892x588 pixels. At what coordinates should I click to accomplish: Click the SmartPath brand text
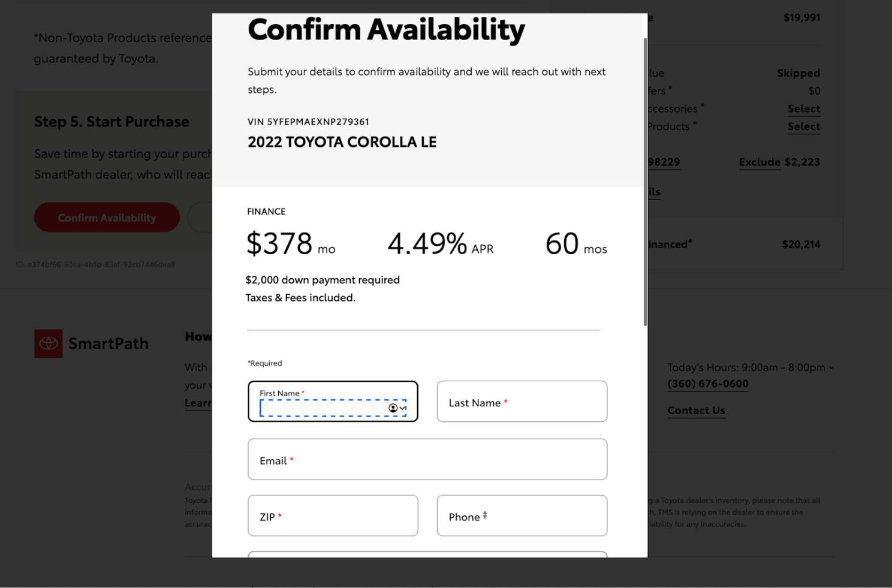pyautogui.click(x=109, y=343)
